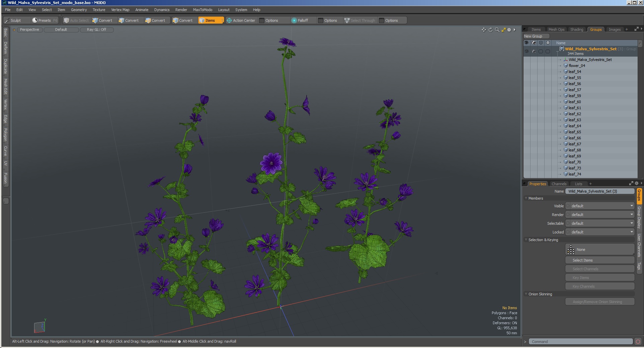This screenshot has height=348, width=644.
Task: Click the locator icon of Wild_Malva_Sylvestris_Set item
Action: [x=566, y=60]
